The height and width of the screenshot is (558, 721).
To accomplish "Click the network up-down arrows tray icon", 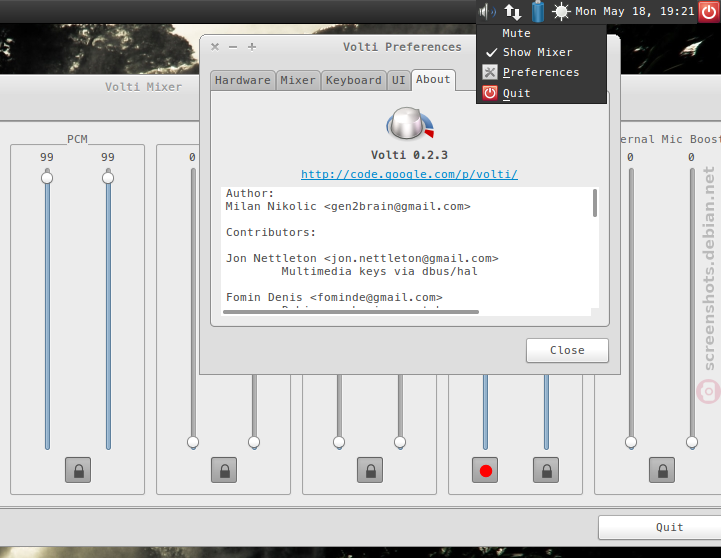I will click(512, 11).
